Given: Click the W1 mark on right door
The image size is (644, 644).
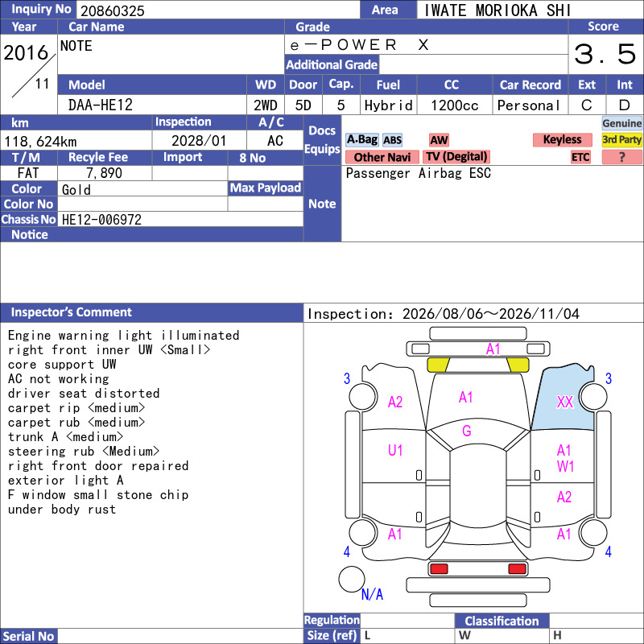Looking at the screenshot, I should tap(565, 467).
